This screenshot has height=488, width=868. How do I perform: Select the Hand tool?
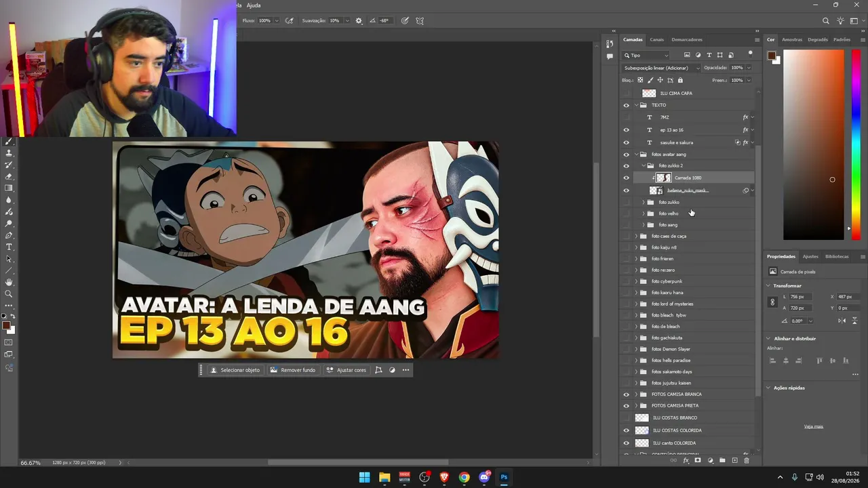tap(9, 282)
